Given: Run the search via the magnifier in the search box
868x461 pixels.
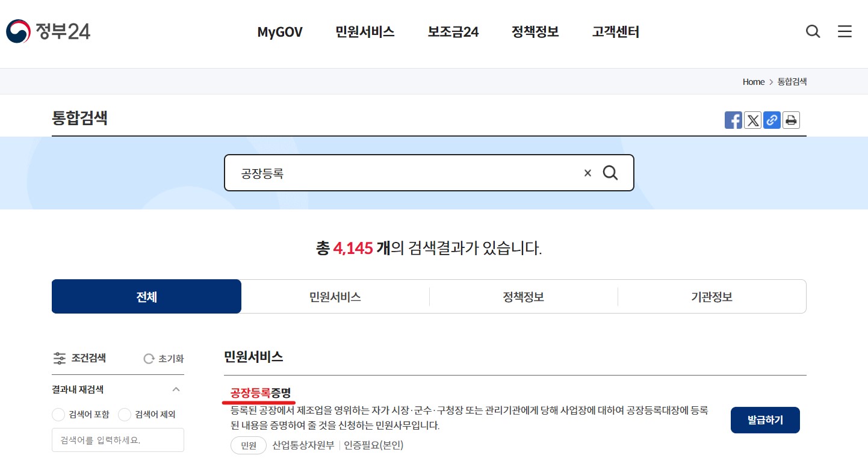Looking at the screenshot, I should [610, 173].
